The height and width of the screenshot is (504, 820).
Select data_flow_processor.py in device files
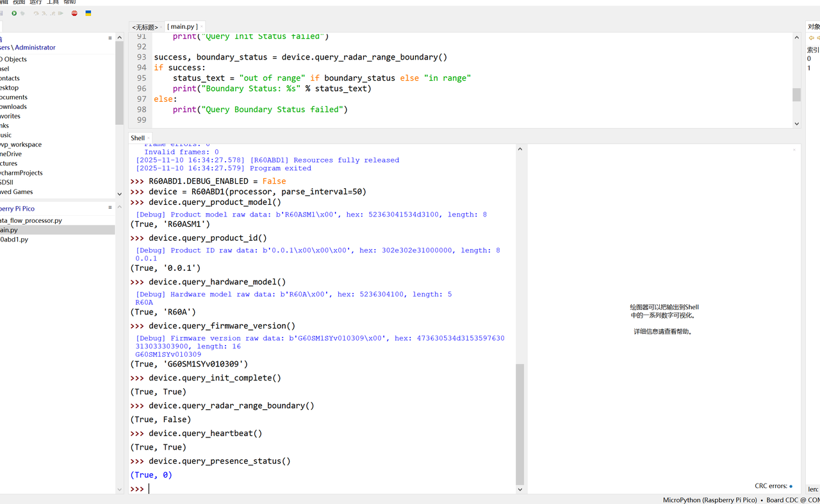click(x=31, y=220)
